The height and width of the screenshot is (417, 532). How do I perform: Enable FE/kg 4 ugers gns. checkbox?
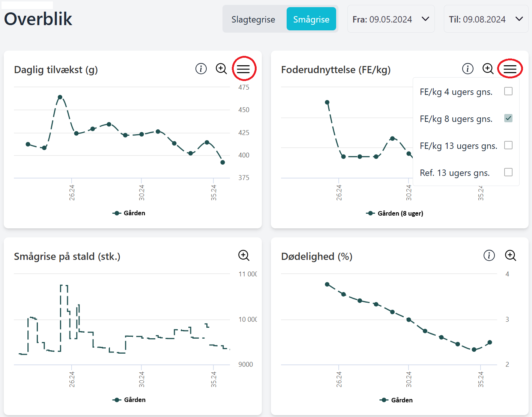click(508, 91)
